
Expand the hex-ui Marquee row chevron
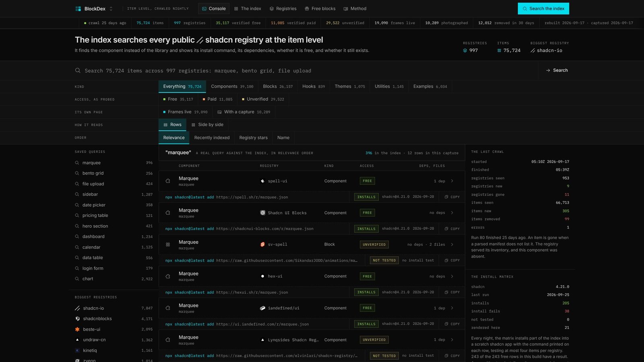452,276
